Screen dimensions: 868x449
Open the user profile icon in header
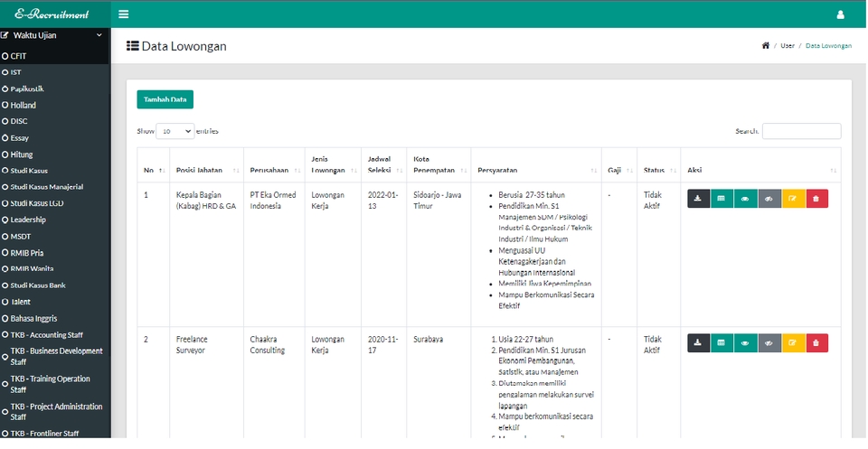point(840,15)
